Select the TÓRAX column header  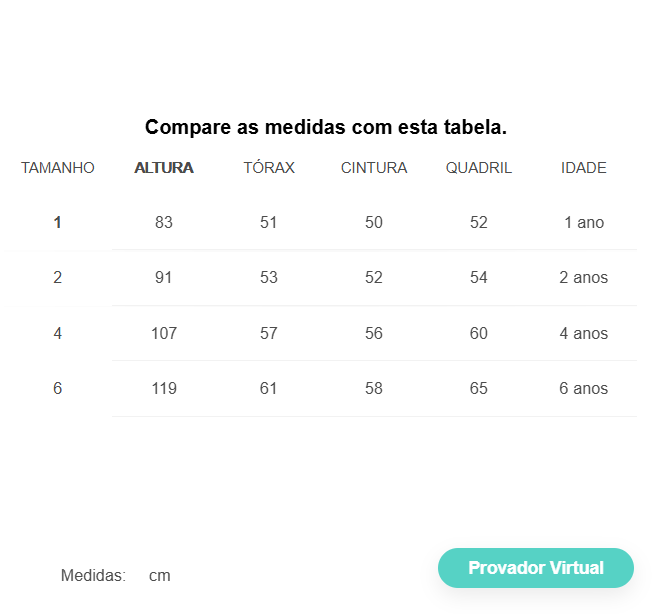click(269, 168)
